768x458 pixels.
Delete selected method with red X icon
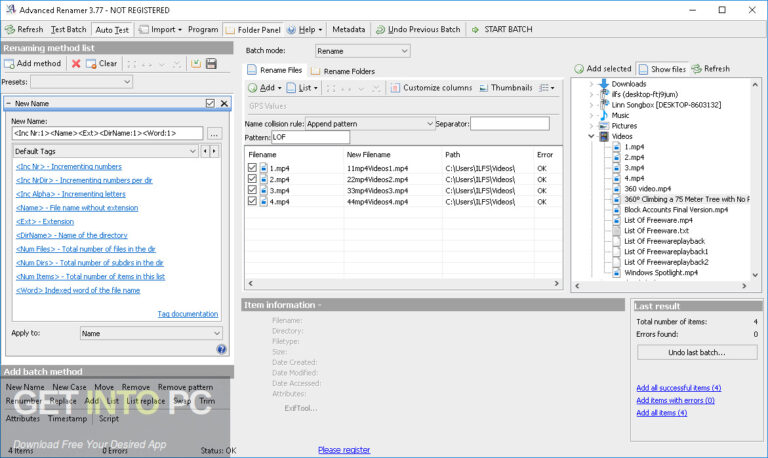76,64
